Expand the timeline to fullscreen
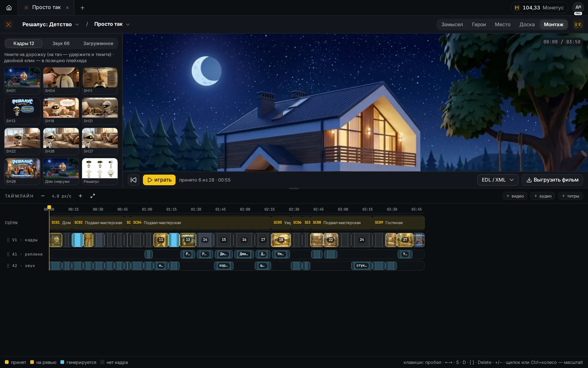The width and height of the screenshot is (588, 368). (93, 196)
